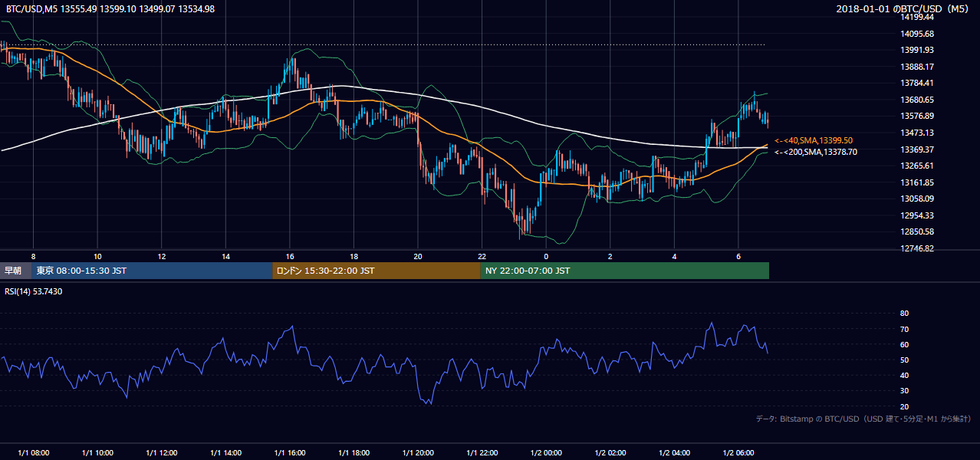Click price axis value 12850.58
Image resolution: width=980 pixels, height=460 pixels.
tap(917, 232)
